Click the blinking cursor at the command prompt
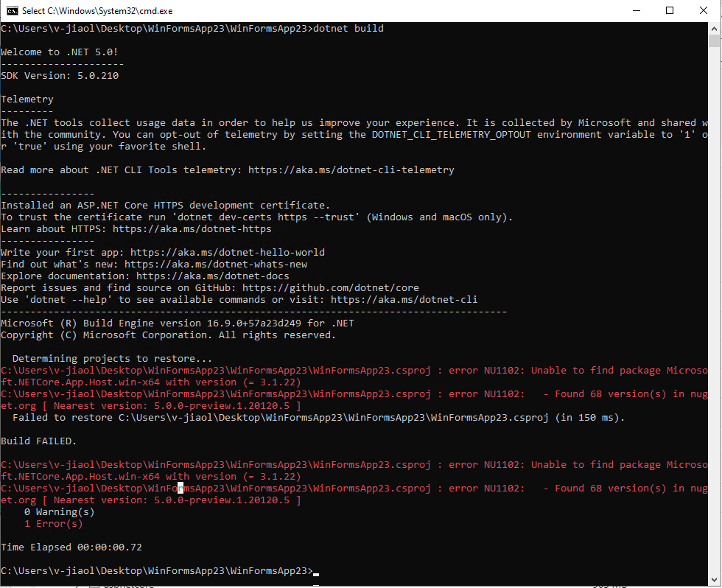The image size is (722, 588). (x=315, y=572)
